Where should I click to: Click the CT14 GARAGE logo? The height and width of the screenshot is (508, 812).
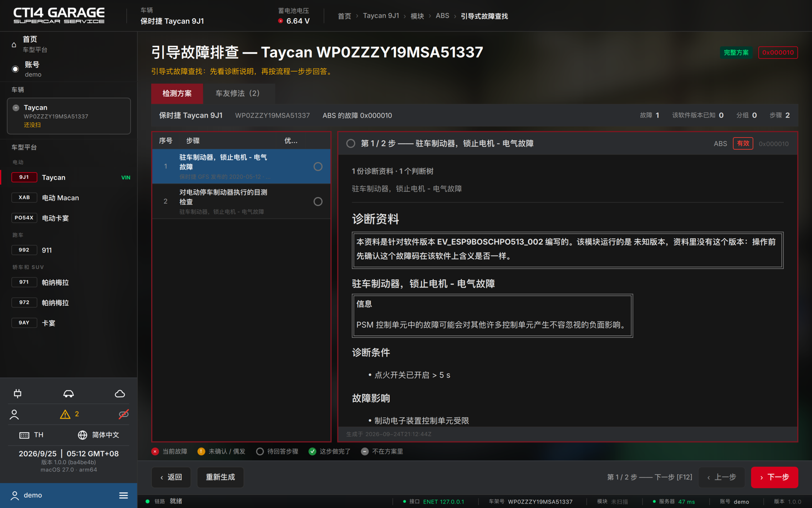coord(59,15)
